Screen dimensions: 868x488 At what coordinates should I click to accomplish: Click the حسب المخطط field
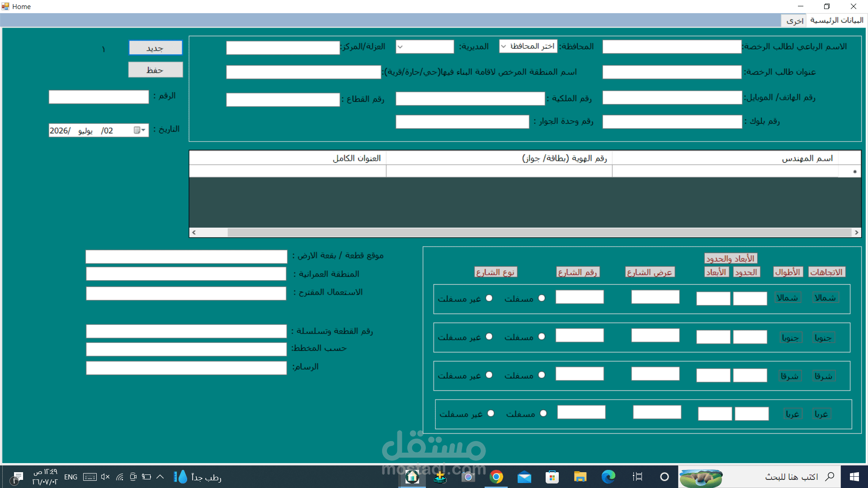coord(186,349)
